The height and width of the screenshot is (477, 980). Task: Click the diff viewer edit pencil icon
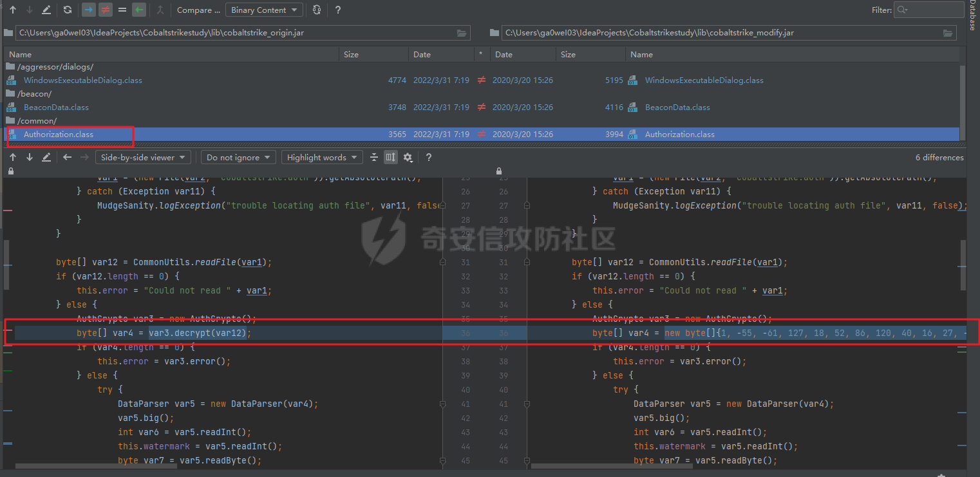click(x=46, y=157)
